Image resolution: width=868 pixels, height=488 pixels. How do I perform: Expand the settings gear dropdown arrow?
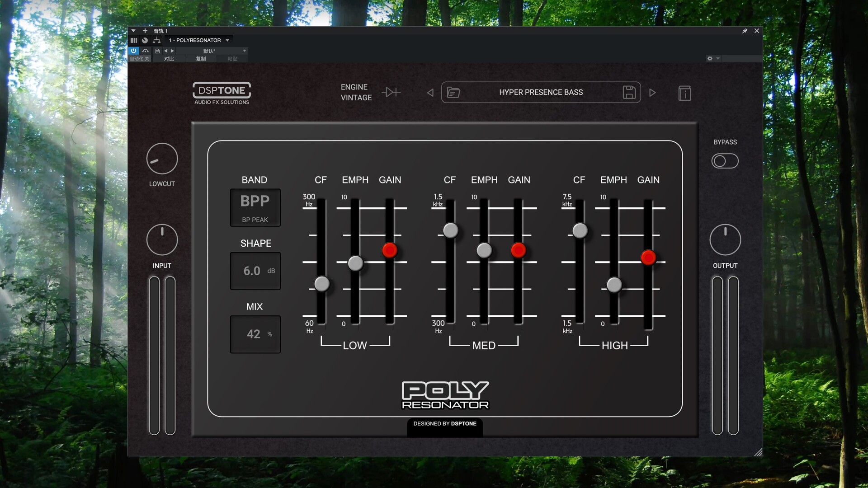[718, 59]
